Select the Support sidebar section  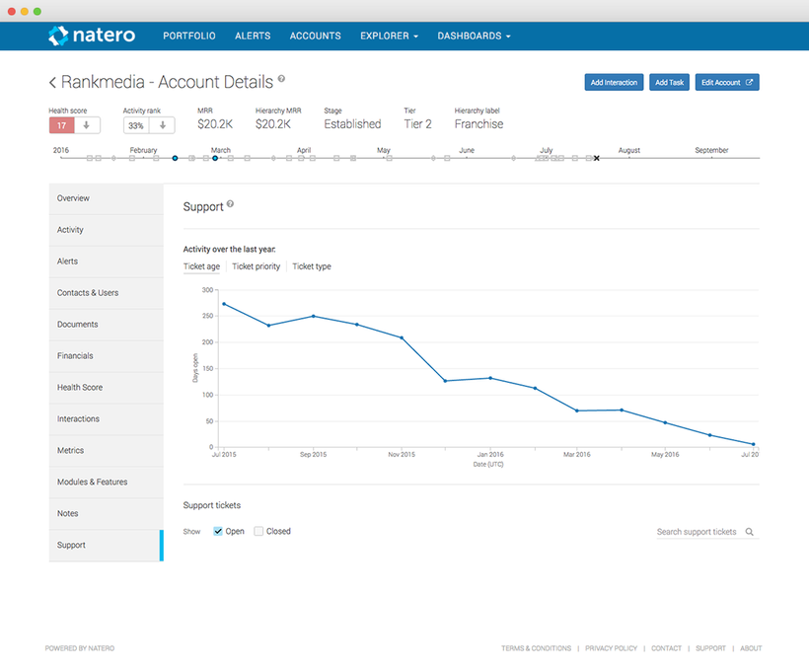click(x=107, y=545)
